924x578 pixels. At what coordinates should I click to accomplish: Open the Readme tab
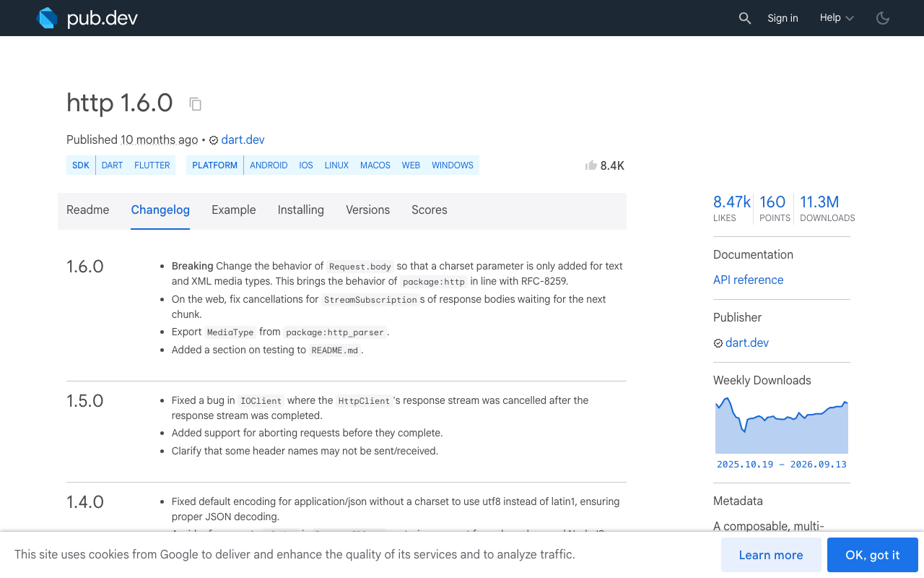point(88,210)
